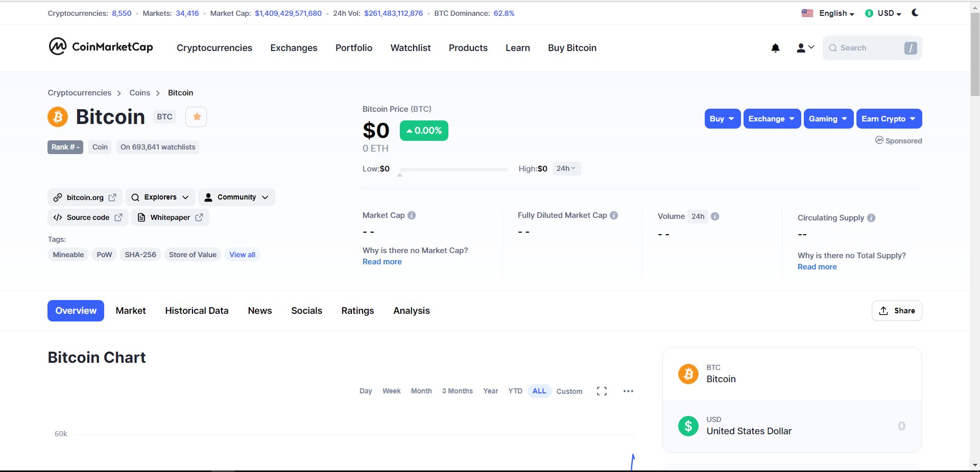Open the Earn Crypto dropdown
Image resolution: width=980 pixels, height=472 pixels.
point(889,119)
